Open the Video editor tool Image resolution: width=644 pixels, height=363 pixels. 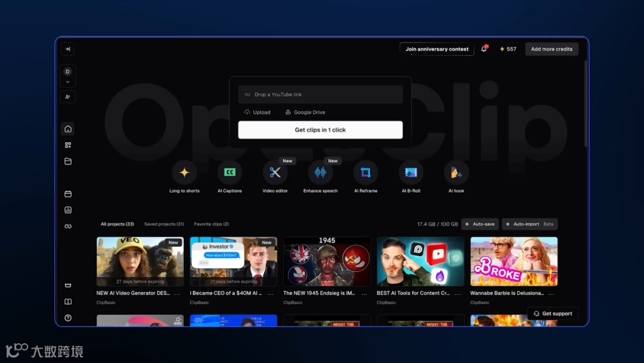click(275, 177)
